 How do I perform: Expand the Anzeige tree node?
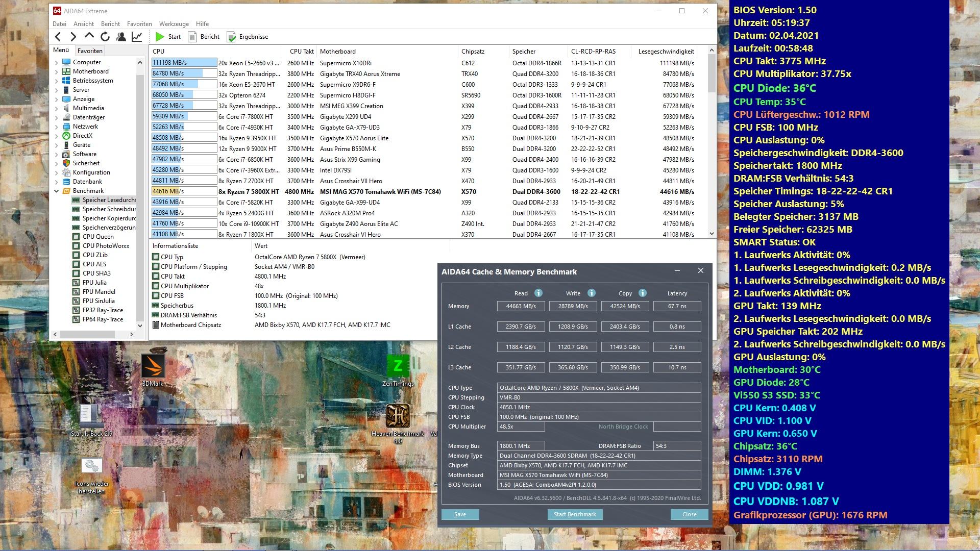click(56, 99)
